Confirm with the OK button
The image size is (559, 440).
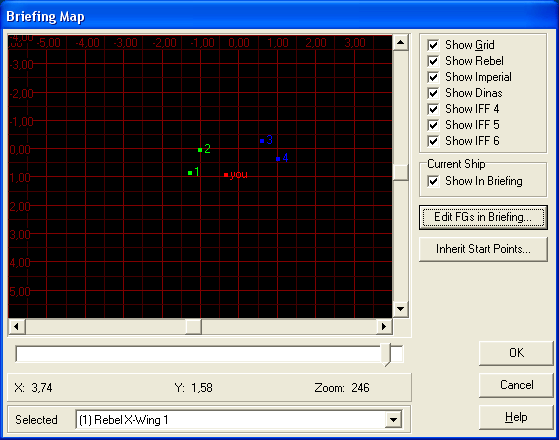(516, 353)
